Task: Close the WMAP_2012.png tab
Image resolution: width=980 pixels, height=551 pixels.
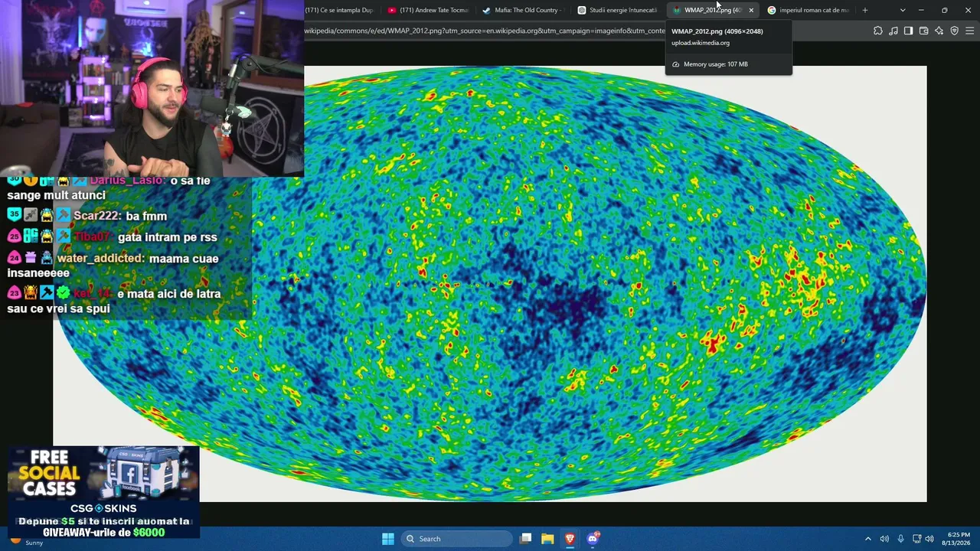Action: pos(750,10)
